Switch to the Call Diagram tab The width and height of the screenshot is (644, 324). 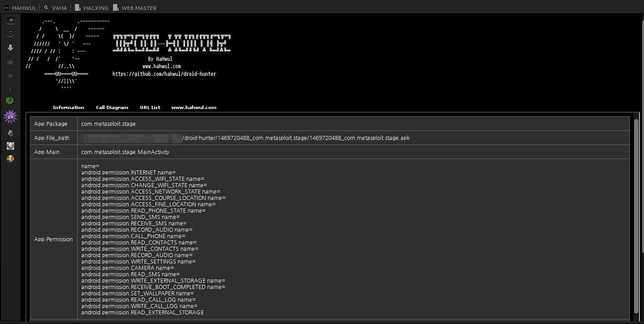112,108
